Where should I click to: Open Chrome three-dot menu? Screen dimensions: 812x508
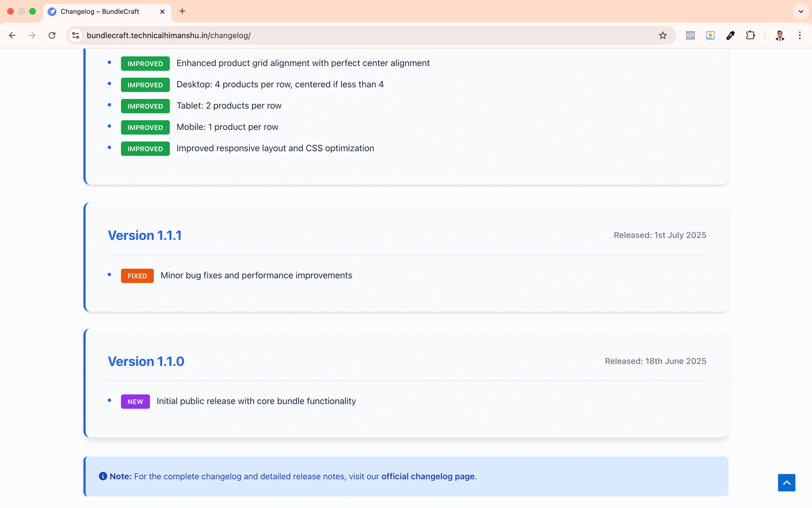click(800, 36)
